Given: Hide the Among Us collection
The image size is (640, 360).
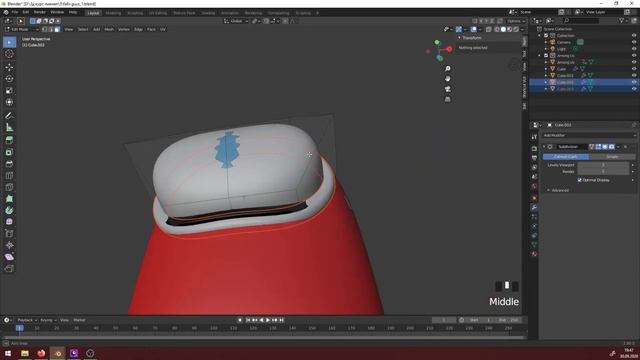Looking at the screenshot, I should [x=634, y=56].
